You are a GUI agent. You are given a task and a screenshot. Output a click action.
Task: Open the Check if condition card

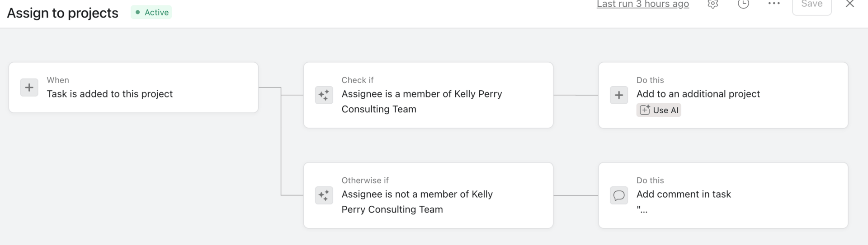(428, 95)
